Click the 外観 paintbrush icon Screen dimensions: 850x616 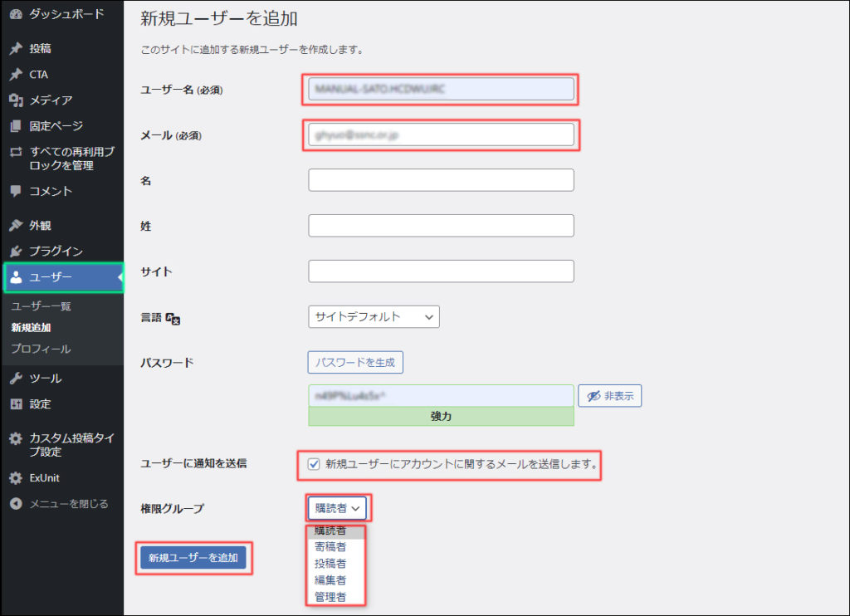click(x=16, y=226)
